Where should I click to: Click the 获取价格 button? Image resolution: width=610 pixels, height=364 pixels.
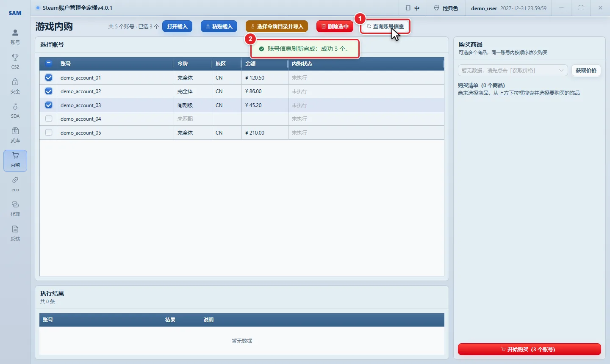coord(586,70)
